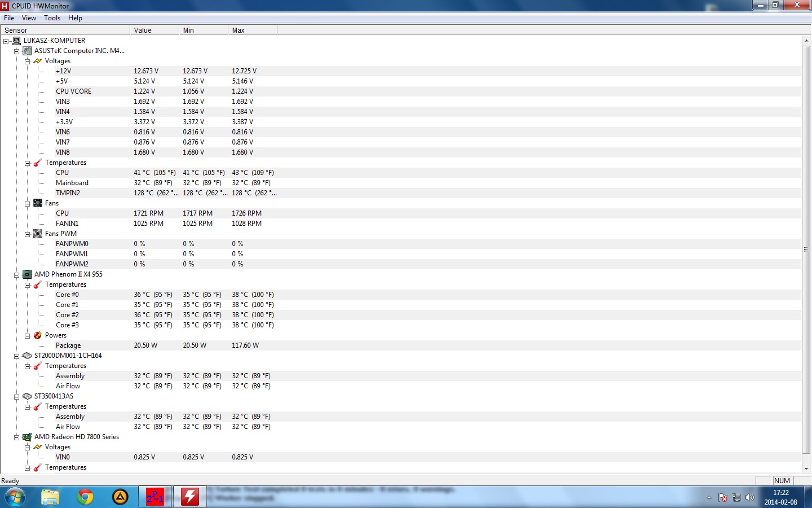812x508 pixels.
Task: Select the TMPIN2 temperature row label
Action: point(68,193)
